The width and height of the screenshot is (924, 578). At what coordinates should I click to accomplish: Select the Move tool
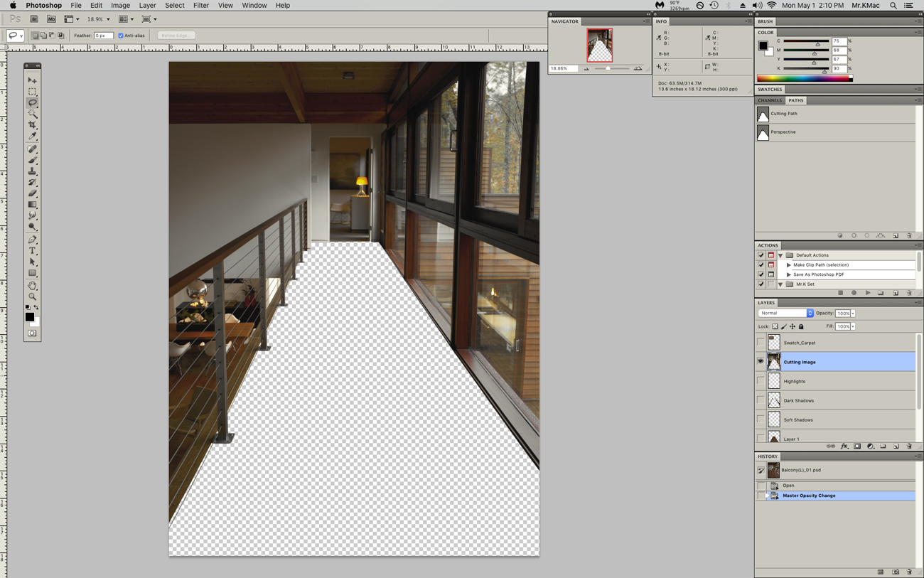click(x=32, y=80)
